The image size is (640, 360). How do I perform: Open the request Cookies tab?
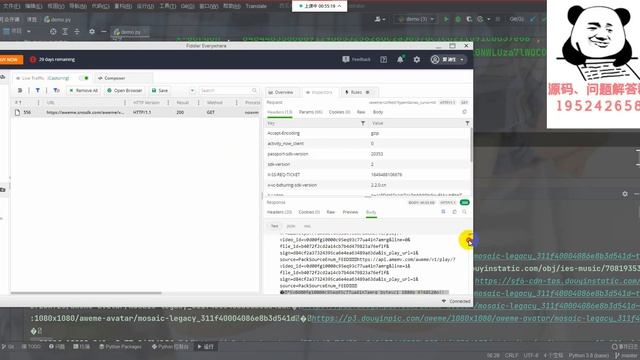click(339, 112)
